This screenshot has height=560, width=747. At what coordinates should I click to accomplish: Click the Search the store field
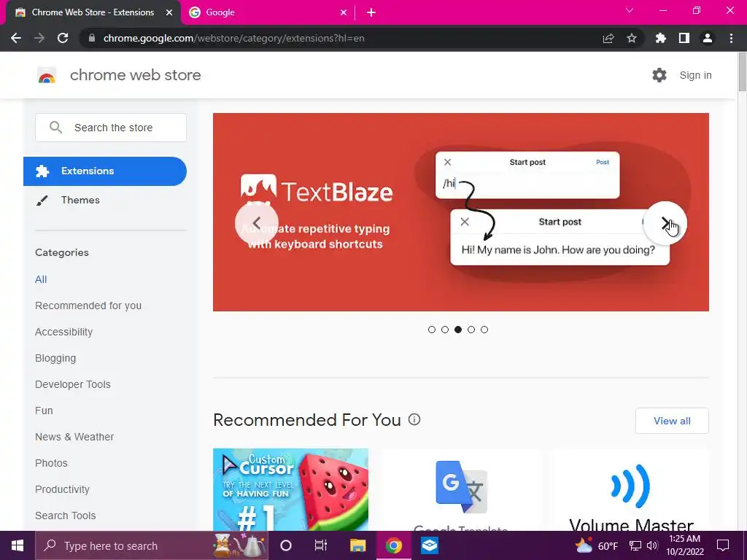click(111, 128)
